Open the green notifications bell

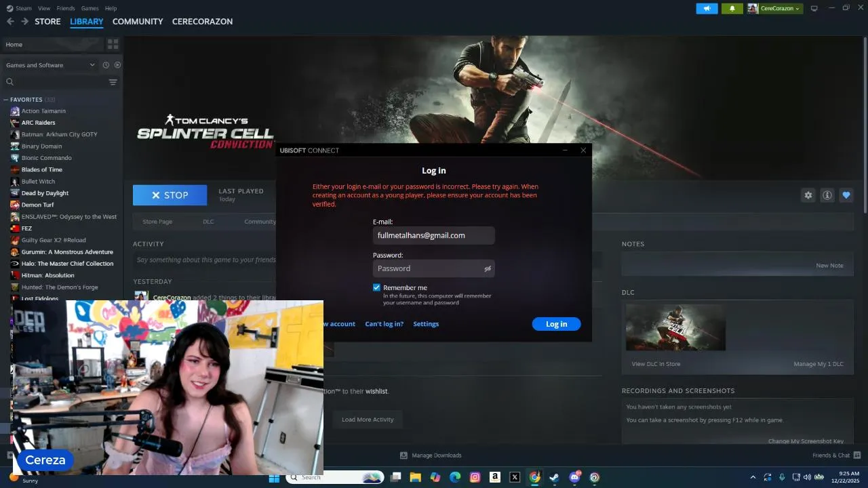pyautogui.click(x=732, y=8)
